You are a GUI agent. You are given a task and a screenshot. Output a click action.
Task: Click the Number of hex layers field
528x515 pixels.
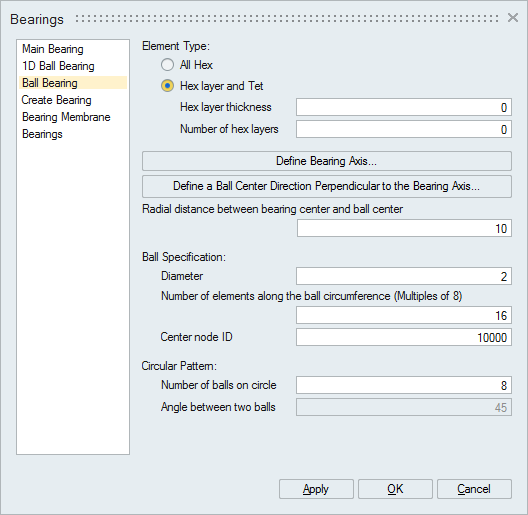pyautogui.click(x=404, y=129)
